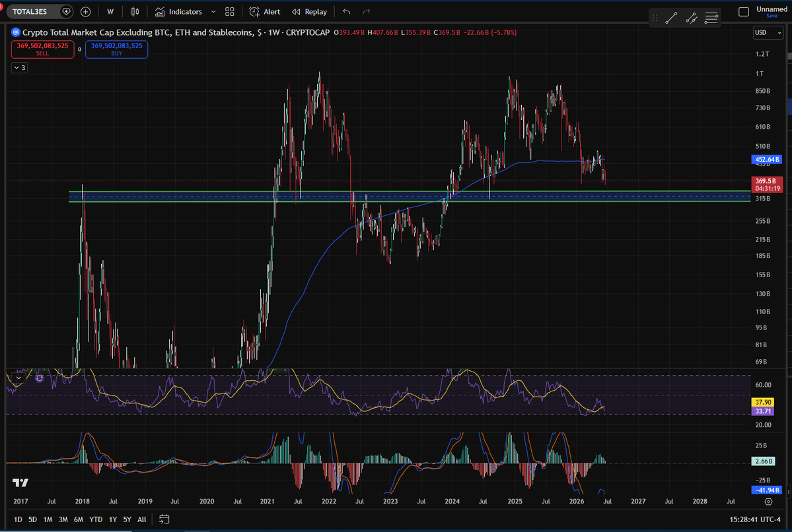The height and width of the screenshot is (532, 792).
Task: Open the USD currency dropdown
Action: (x=768, y=32)
